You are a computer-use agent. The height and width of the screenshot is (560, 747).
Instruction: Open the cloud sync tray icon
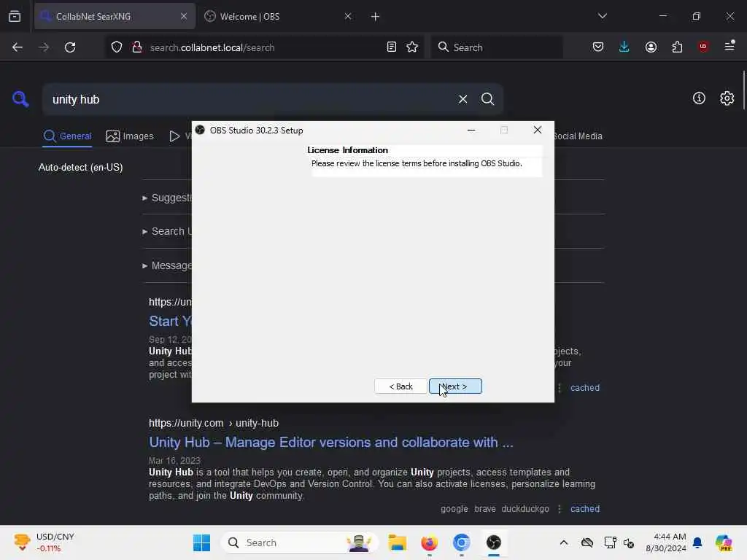coord(587,542)
